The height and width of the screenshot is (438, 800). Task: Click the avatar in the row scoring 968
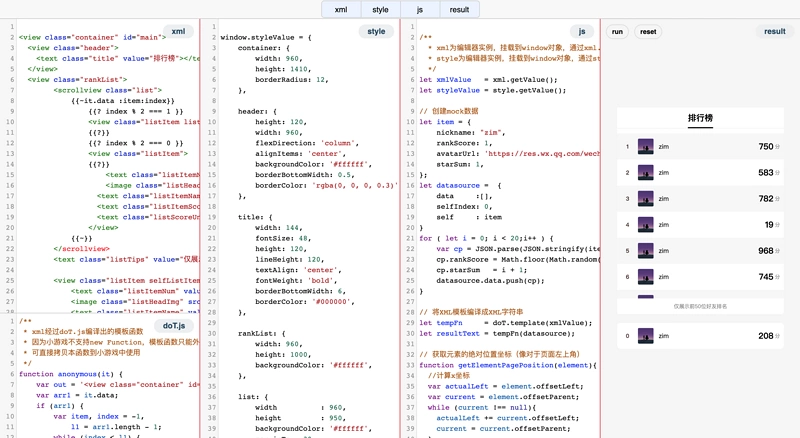pos(645,251)
